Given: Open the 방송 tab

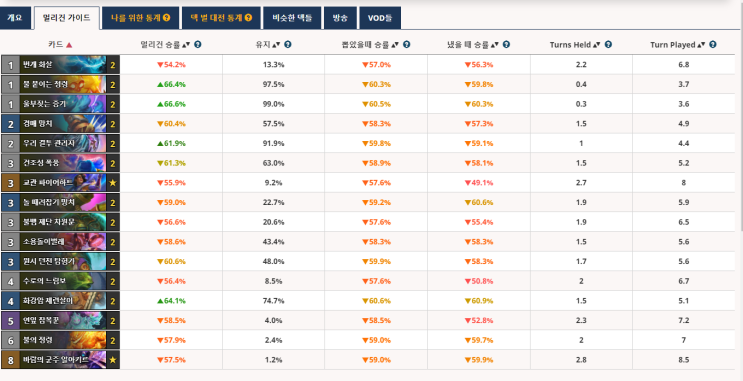Looking at the screenshot, I should [x=340, y=18].
